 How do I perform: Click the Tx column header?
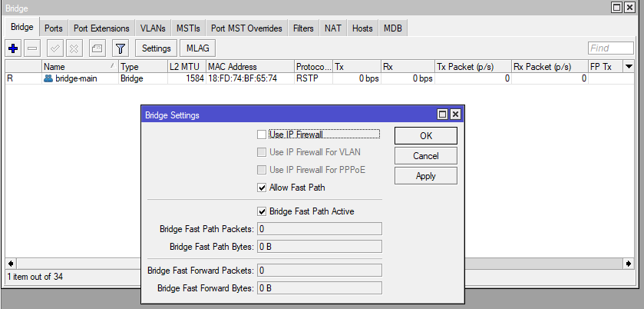pyautogui.click(x=357, y=67)
